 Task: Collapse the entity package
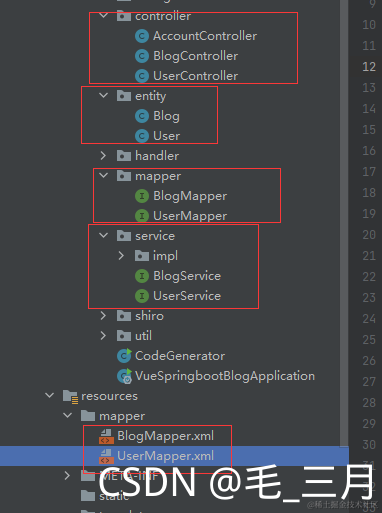104,96
